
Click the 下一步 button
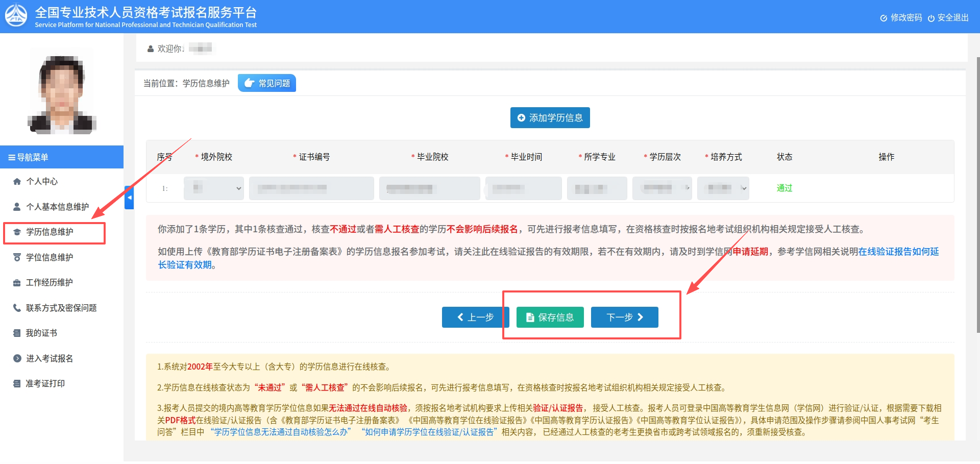624,318
